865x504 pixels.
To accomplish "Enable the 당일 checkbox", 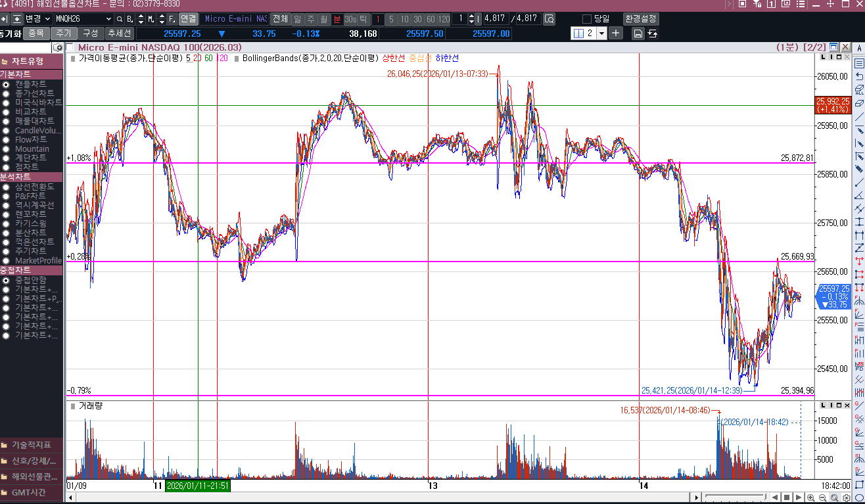I will pyautogui.click(x=587, y=19).
